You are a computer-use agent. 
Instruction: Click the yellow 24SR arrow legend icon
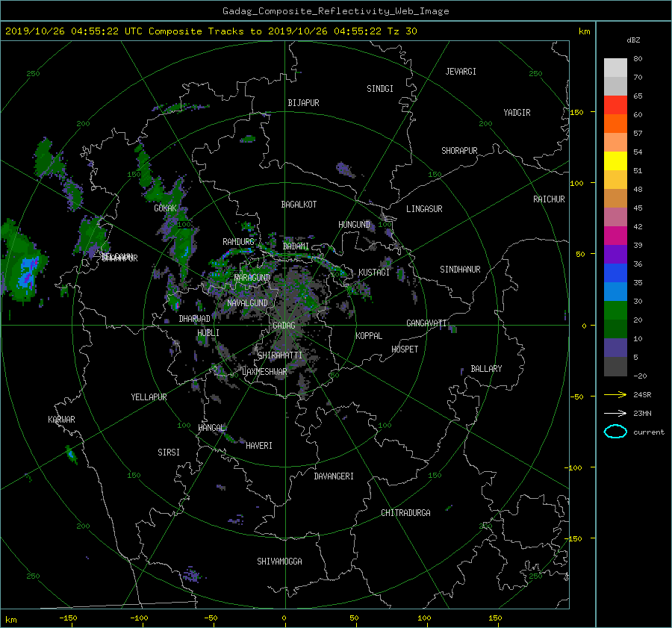(x=615, y=394)
